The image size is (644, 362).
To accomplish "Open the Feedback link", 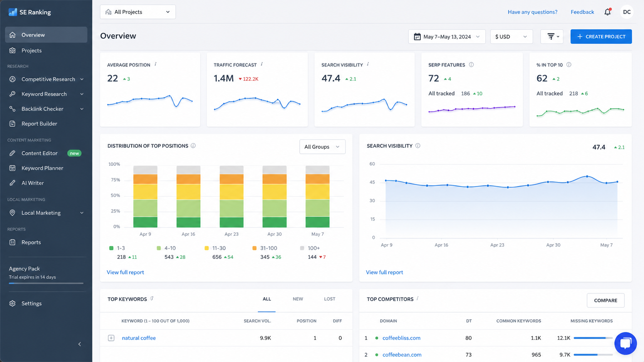I will pyautogui.click(x=582, y=12).
